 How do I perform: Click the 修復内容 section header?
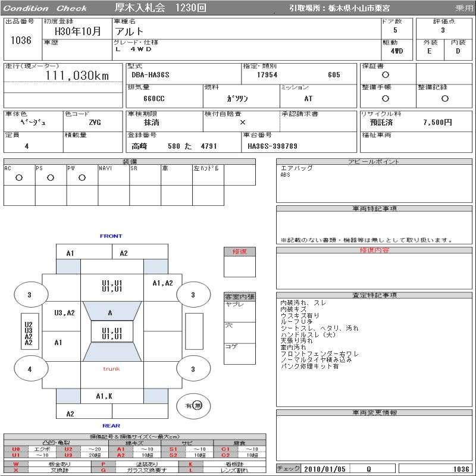[x=375, y=250]
